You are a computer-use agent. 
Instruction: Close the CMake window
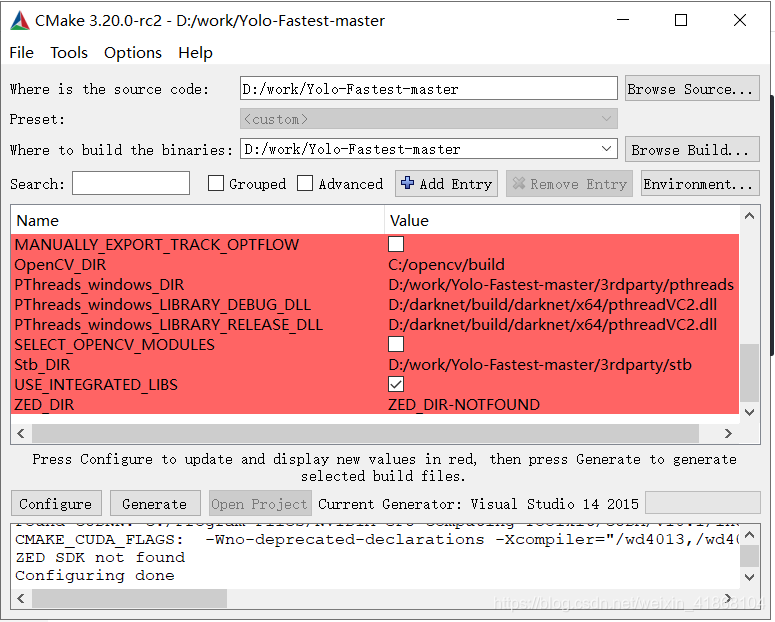coord(740,20)
